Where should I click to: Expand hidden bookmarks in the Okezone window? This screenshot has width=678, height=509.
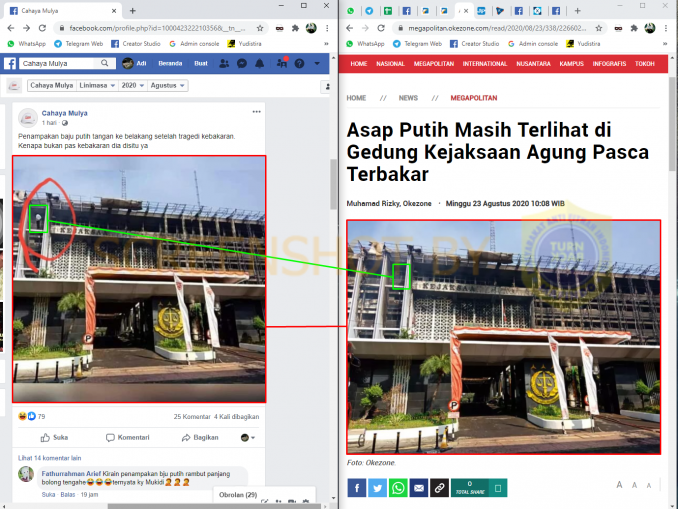(x=665, y=44)
